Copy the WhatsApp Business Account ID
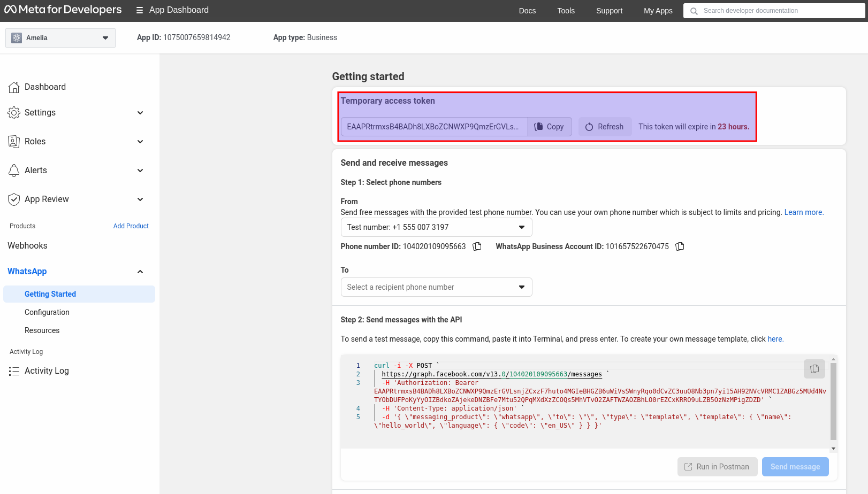The height and width of the screenshot is (494, 868). 680,246
